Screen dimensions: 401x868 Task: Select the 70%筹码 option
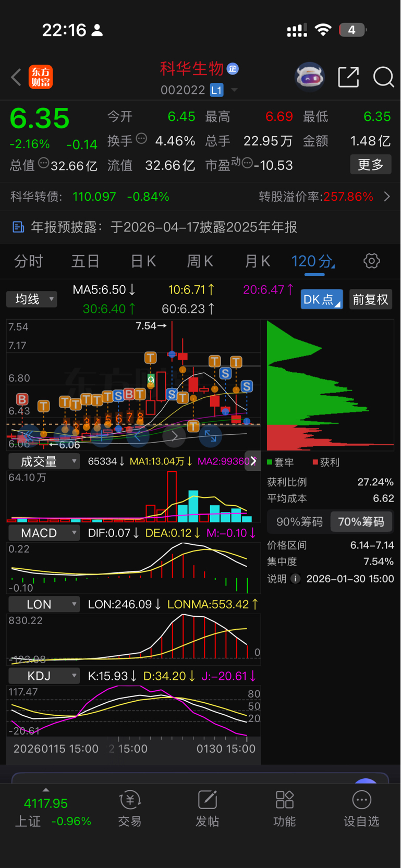pos(361,522)
